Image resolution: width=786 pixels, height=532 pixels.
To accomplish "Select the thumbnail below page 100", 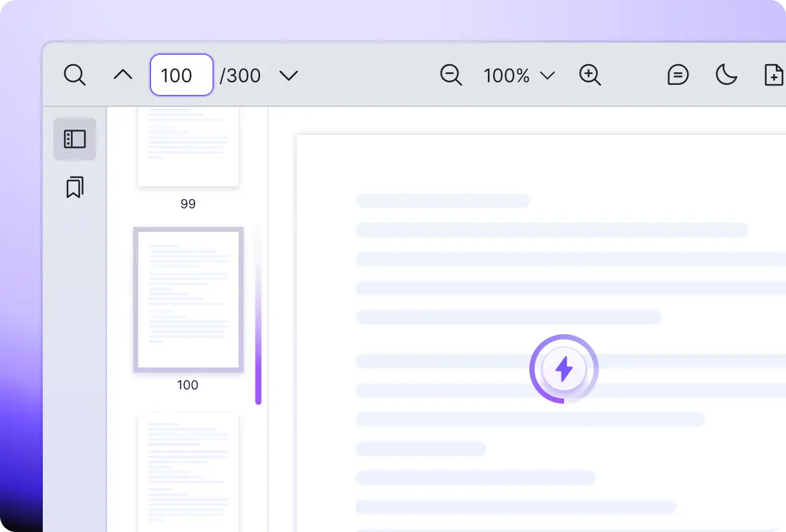I will pyautogui.click(x=188, y=473).
